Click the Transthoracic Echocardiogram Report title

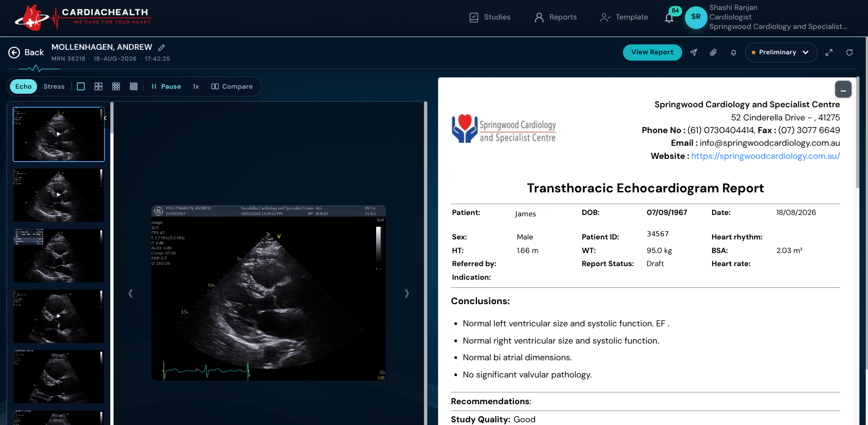pyautogui.click(x=646, y=188)
